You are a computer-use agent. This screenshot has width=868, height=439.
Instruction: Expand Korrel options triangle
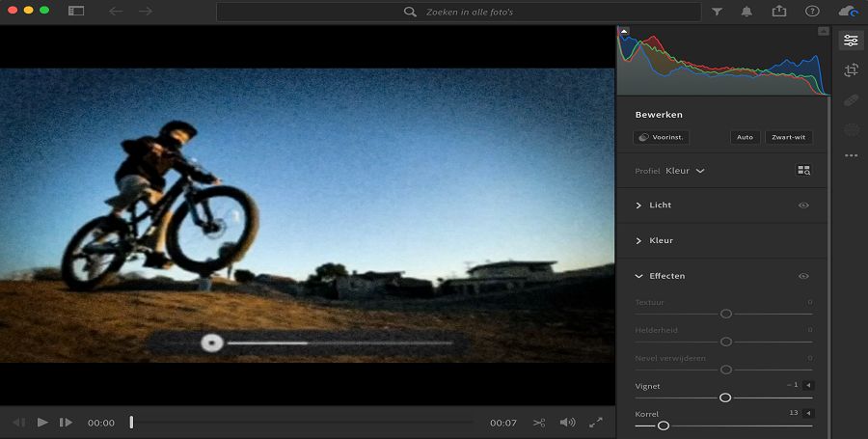click(x=808, y=413)
